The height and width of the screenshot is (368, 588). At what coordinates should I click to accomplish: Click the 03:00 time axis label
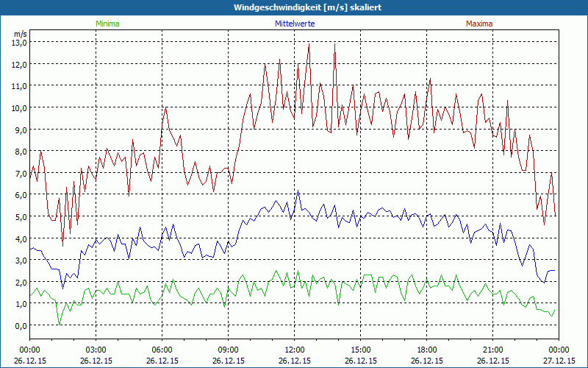click(96, 350)
